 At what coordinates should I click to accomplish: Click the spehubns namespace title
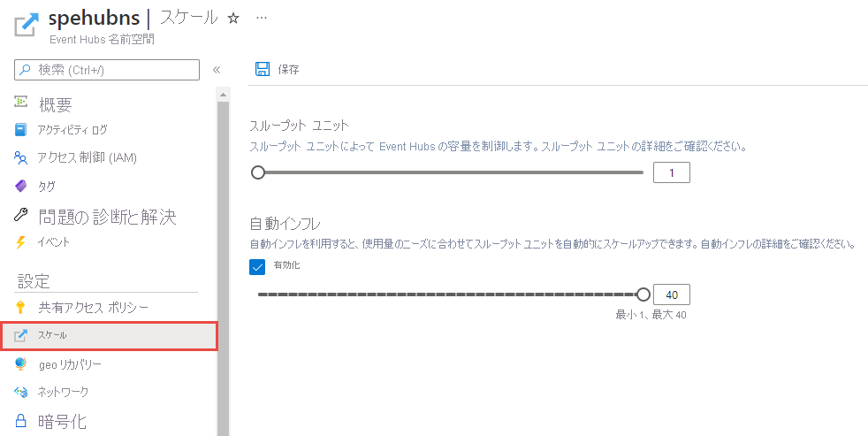pyautogui.click(x=94, y=19)
